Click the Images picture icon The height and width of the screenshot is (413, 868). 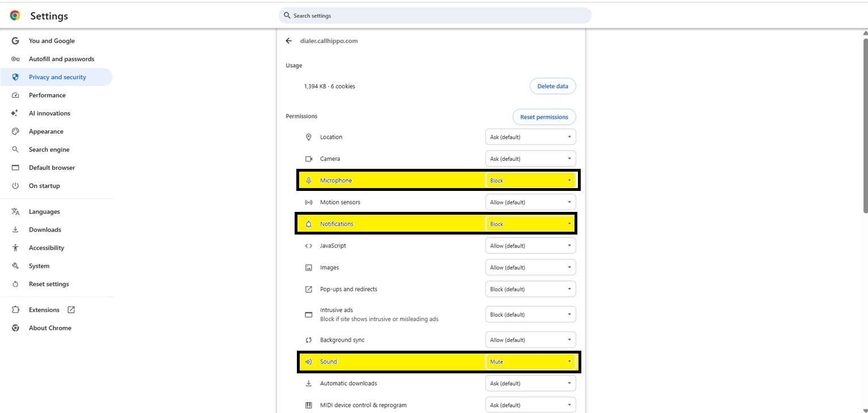(309, 267)
